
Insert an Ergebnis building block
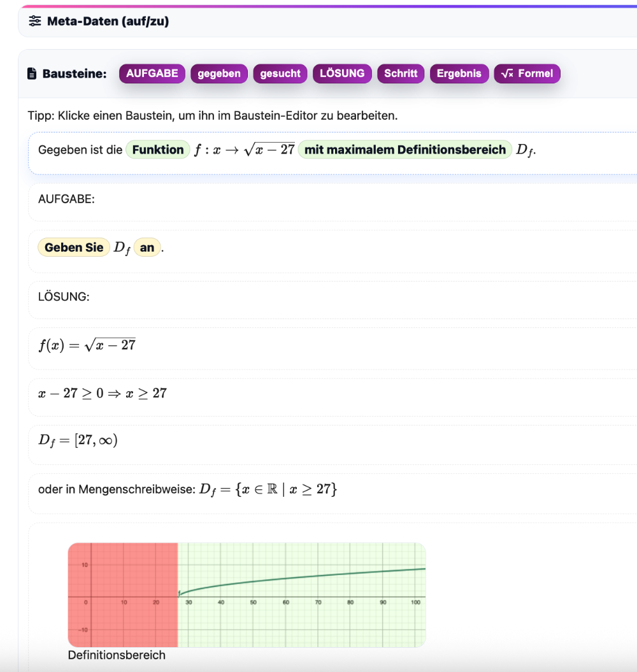tap(459, 73)
